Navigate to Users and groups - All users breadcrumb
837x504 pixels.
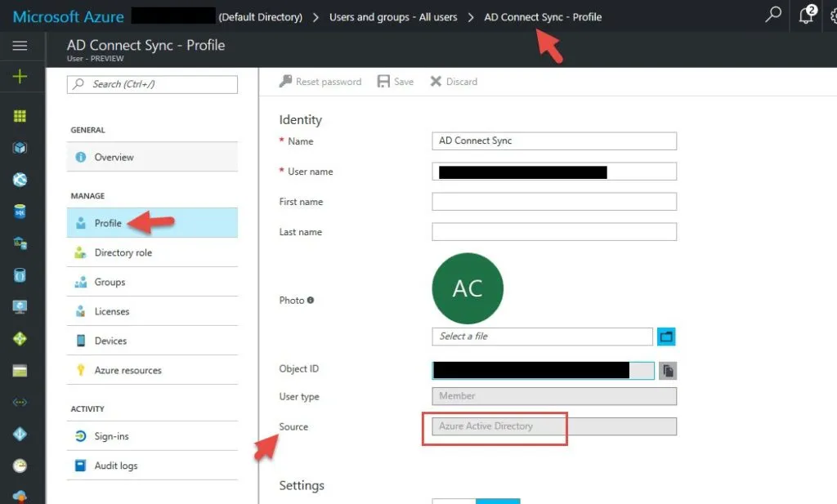[393, 16]
